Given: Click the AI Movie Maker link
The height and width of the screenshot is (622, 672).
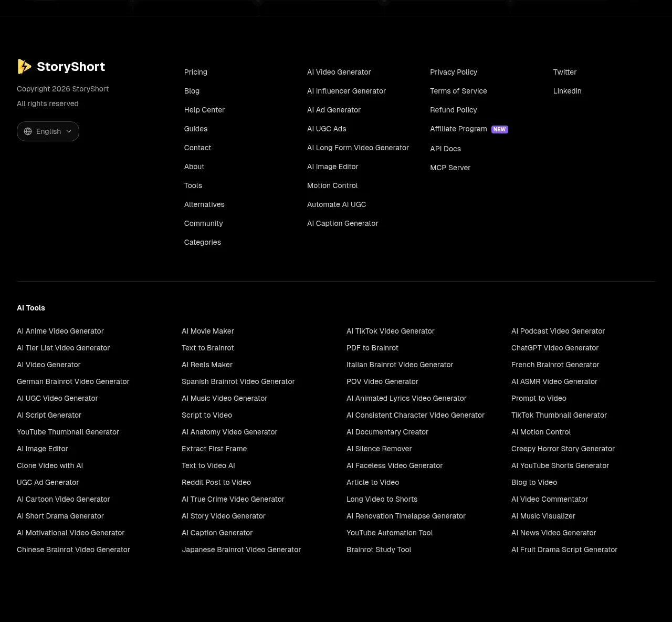Looking at the screenshot, I should coord(208,331).
